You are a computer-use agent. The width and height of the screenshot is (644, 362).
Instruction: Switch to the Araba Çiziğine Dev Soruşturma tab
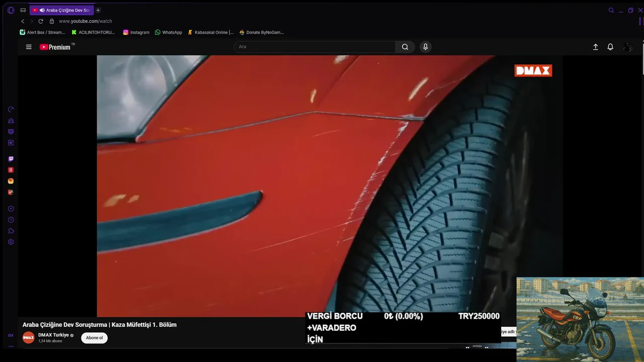[61, 10]
